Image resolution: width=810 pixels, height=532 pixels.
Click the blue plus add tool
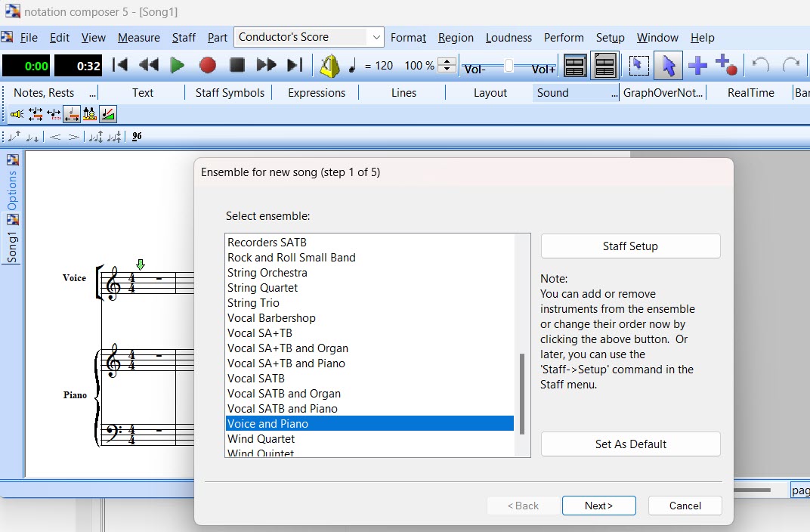[x=697, y=66]
